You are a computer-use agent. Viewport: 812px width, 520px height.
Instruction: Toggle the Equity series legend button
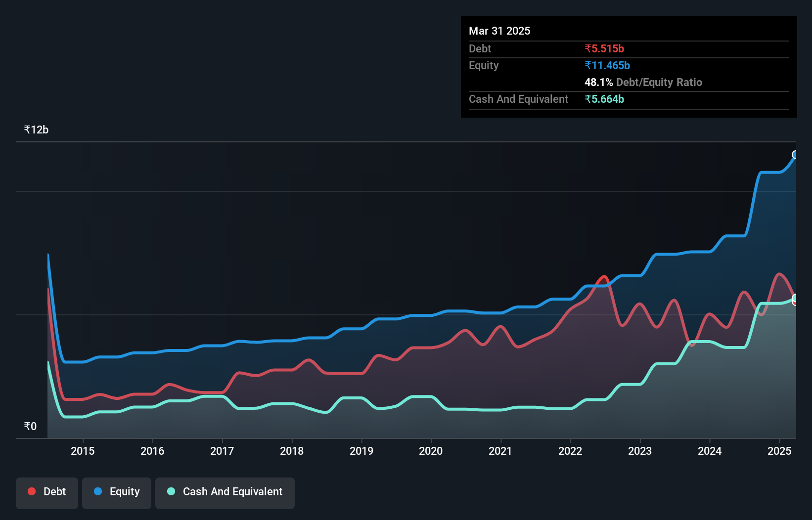[117, 493]
